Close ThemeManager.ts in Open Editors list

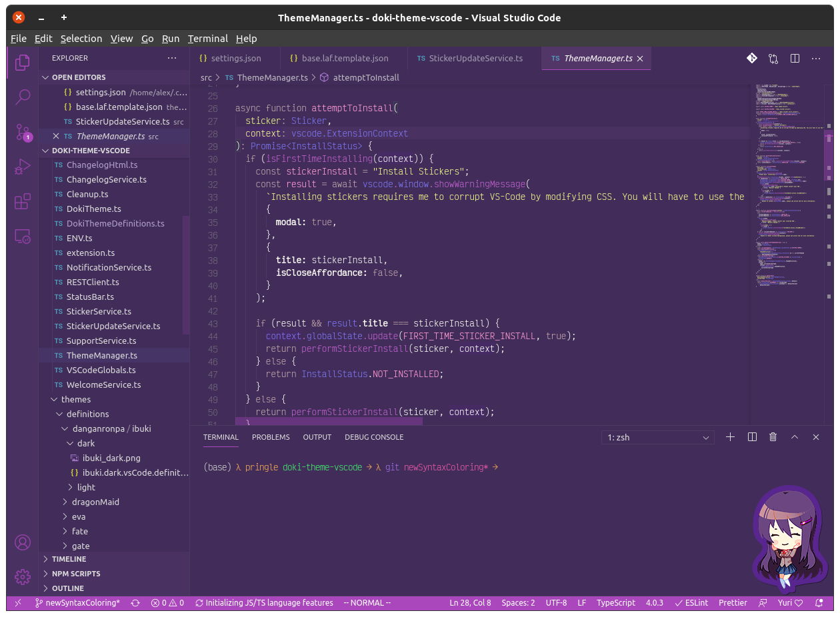click(56, 136)
